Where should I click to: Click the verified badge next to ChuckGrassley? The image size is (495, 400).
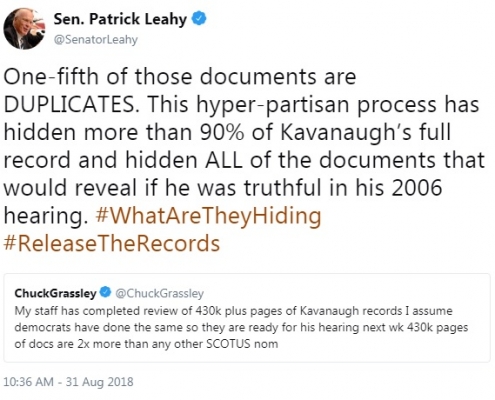pos(106,292)
